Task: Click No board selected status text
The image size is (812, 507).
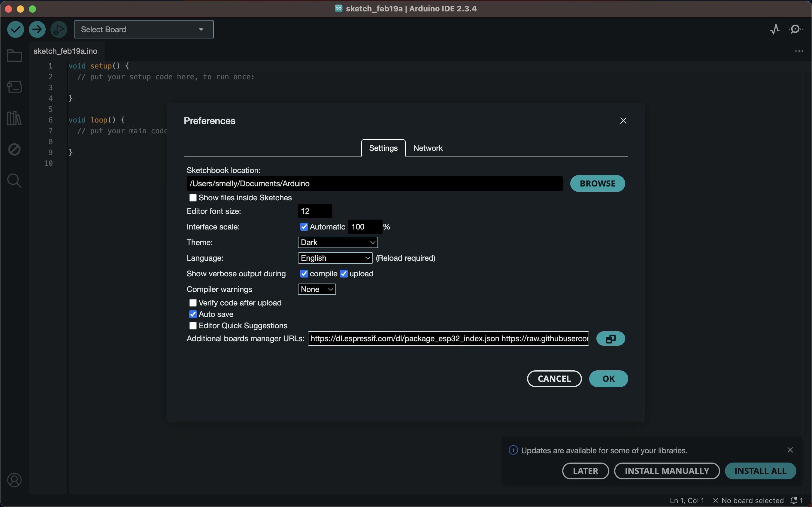Action: click(752, 501)
